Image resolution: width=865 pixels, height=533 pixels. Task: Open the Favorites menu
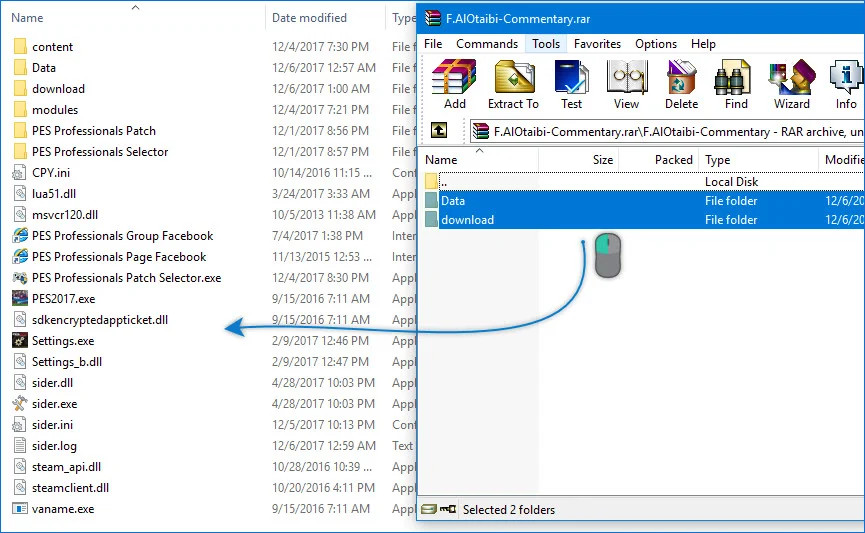[x=597, y=44]
